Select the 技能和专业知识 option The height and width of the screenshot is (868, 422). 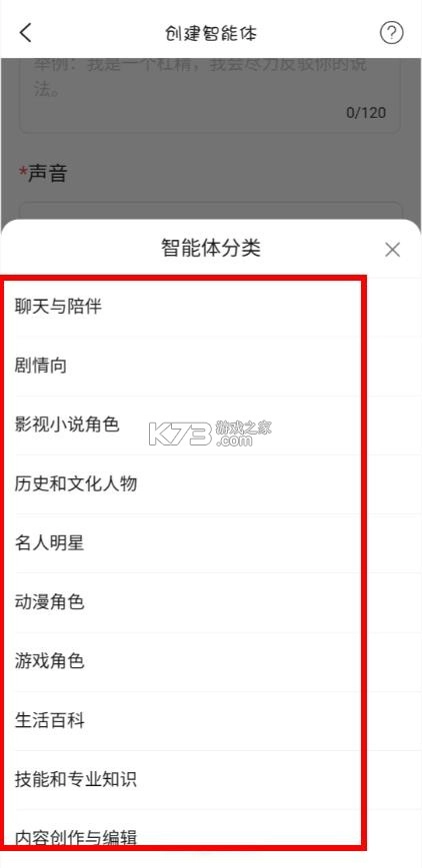coord(211,780)
